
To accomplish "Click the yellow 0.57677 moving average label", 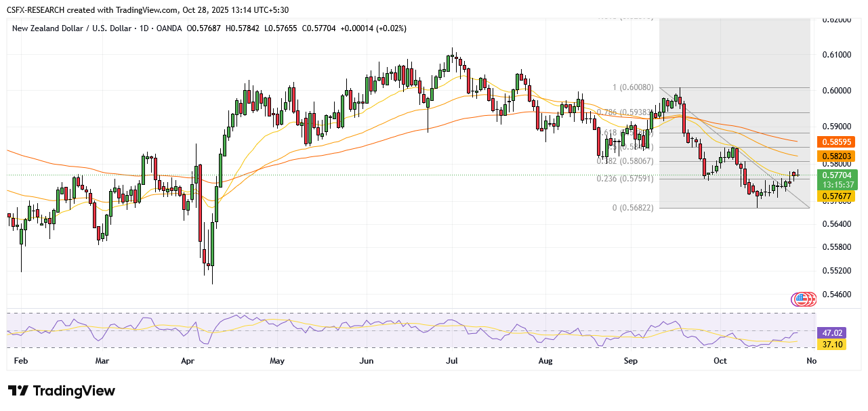I will click(x=840, y=196).
